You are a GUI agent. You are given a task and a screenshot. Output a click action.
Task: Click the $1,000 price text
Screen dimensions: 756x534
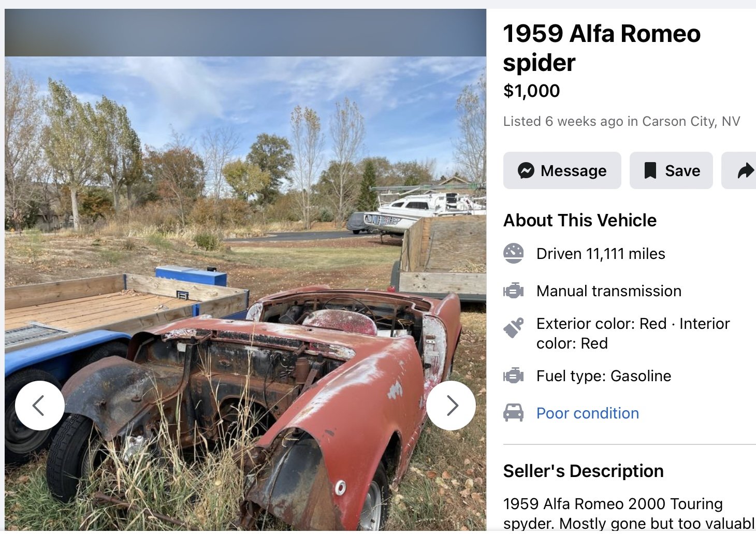click(x=531, y=91)
